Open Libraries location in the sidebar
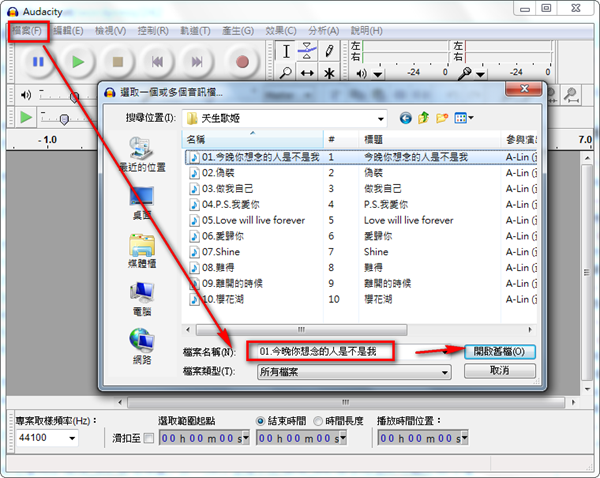This screenshot has height=478, width=600. pos(142,251)
